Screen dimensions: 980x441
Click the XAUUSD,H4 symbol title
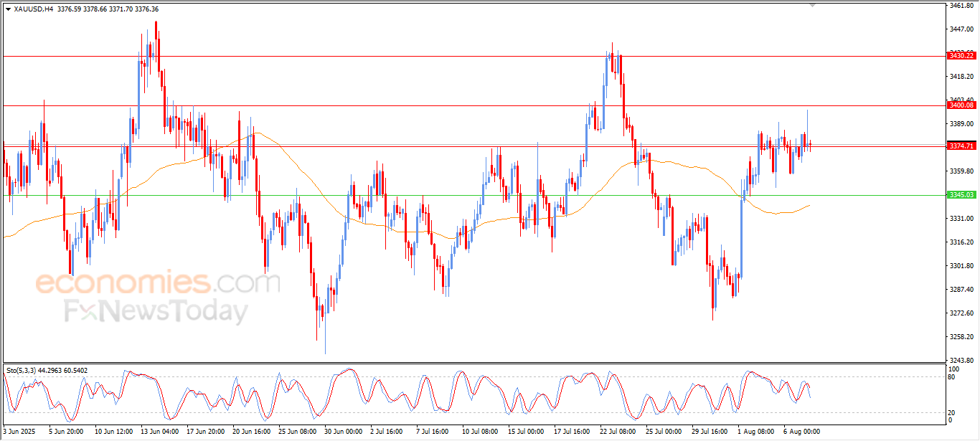pos(33,9)
